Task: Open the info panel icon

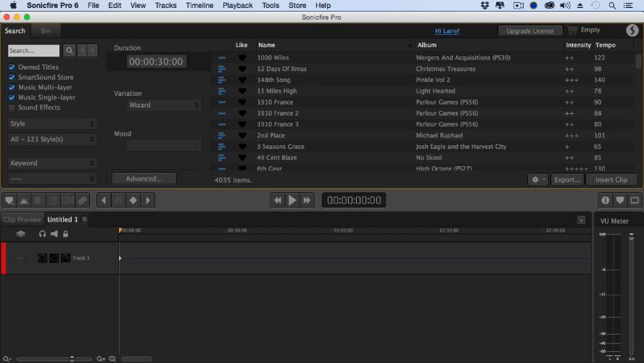Action: tap(605, 200)
